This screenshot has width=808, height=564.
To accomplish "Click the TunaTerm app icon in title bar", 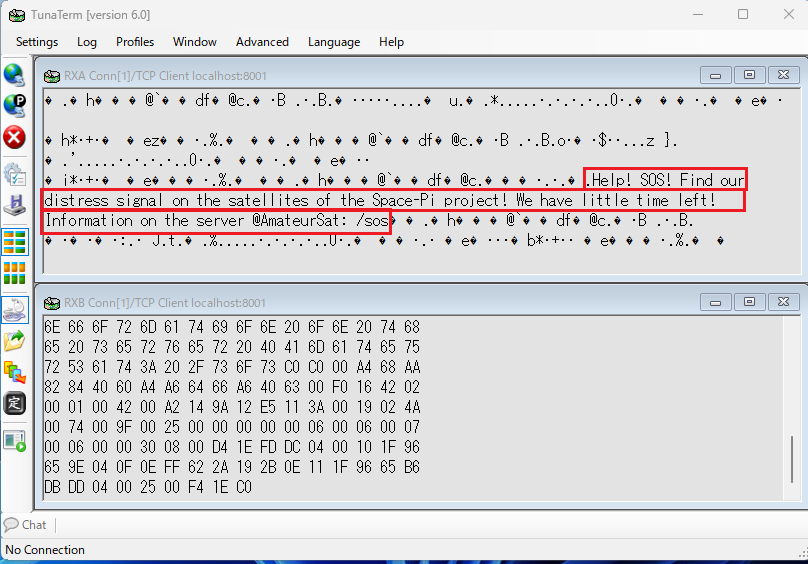I will pos(16,15).
